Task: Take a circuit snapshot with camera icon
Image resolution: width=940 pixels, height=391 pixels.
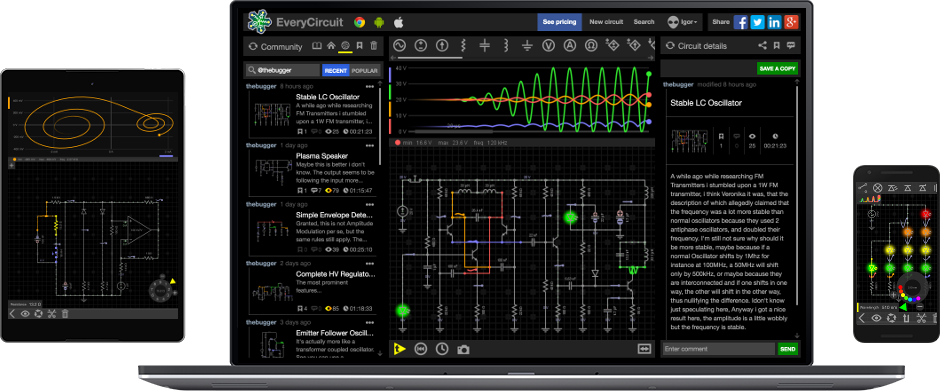Action: (463, 349)
